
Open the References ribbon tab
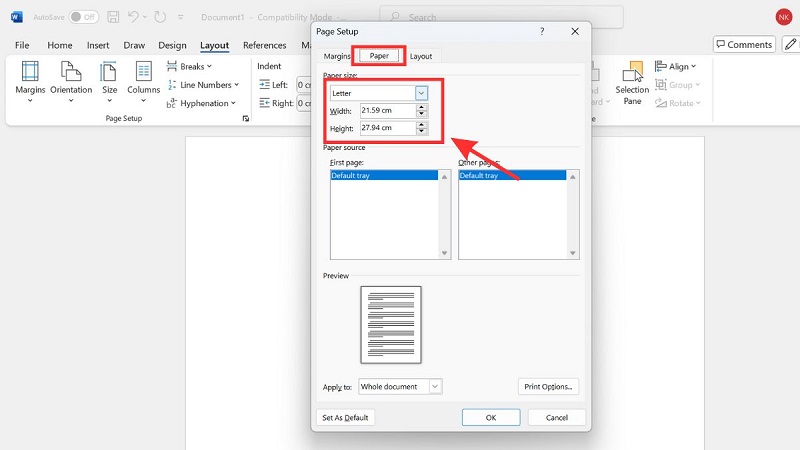(264, 45)
